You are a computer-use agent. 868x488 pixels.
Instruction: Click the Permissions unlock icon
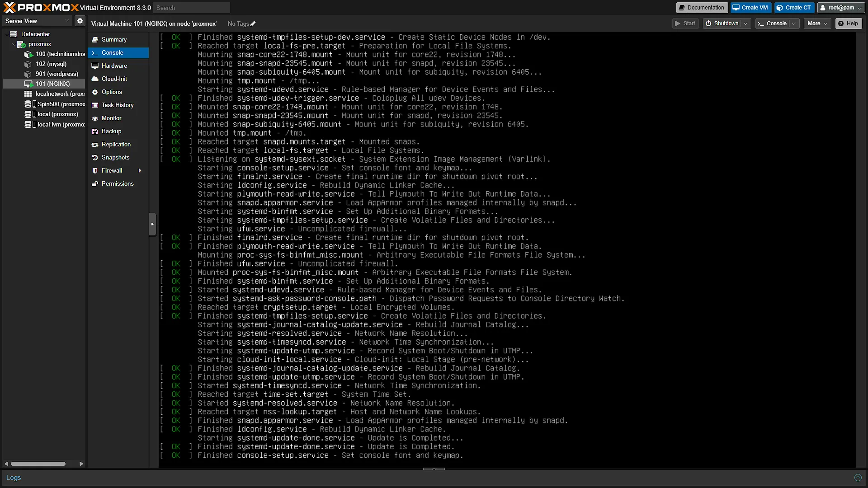(95, 183)
